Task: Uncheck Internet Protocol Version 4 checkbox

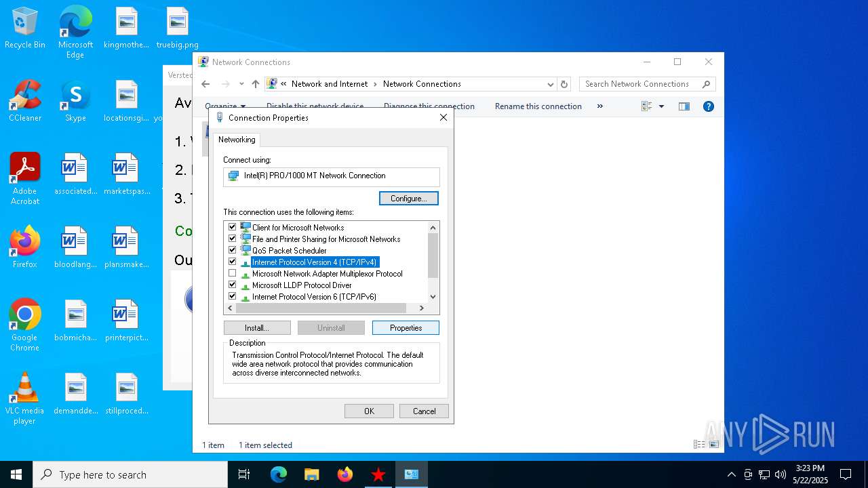Action: point(233,262)
